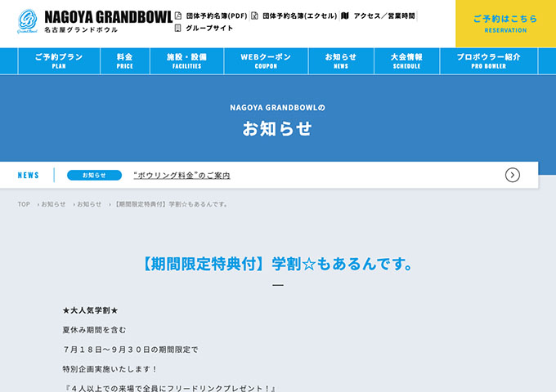
Task: Open アクセス／営業時間 link
Action: pos(384,16)
